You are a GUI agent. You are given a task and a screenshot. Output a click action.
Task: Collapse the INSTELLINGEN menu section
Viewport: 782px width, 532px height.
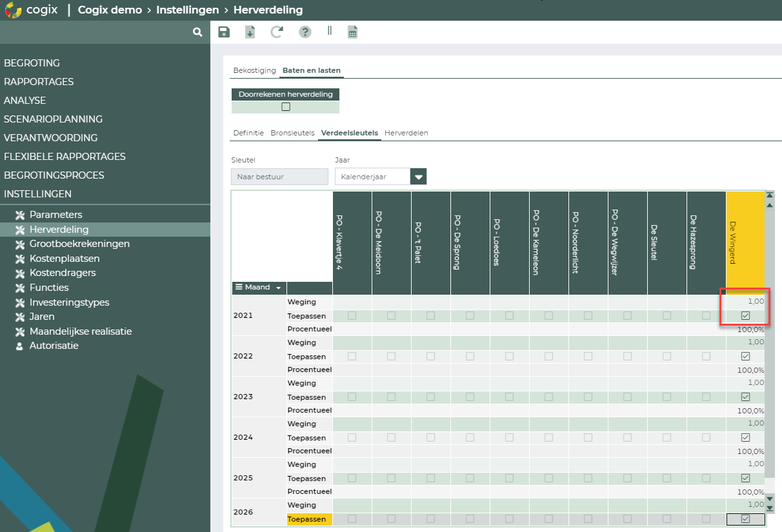[x=37, y=194]
